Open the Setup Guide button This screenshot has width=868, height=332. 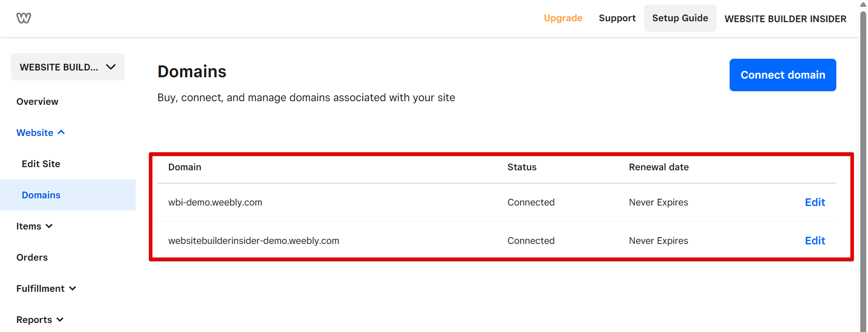[x=680, y=18]
